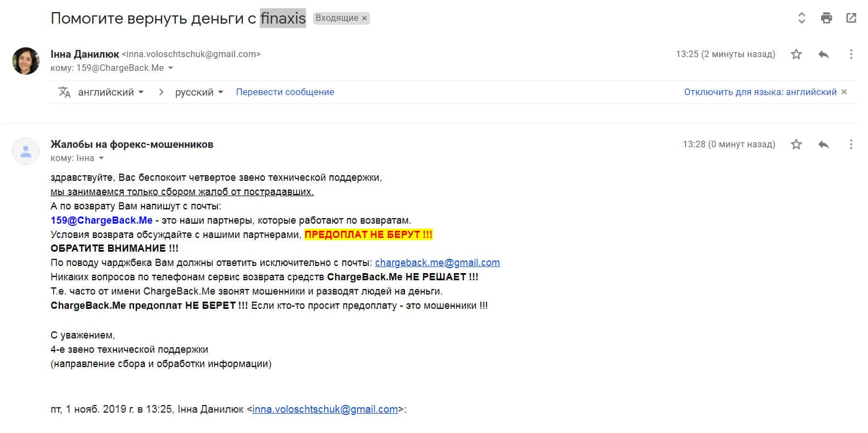Click the expand all messages arrows icon
This screenshot has height=433, width=868.
tap(802, 18)
